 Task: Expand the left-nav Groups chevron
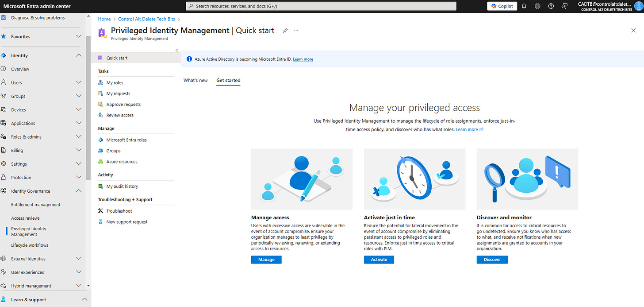79,96
